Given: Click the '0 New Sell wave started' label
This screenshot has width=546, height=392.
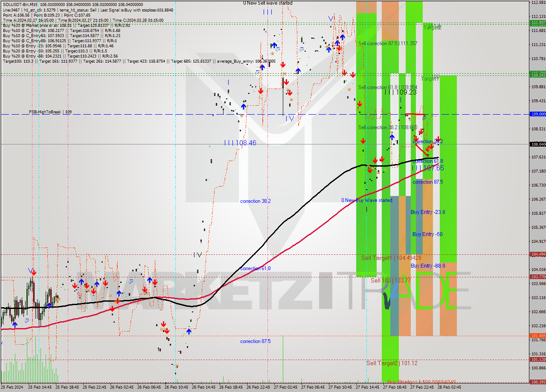Looking at the screenshot, I should point(268,3).
